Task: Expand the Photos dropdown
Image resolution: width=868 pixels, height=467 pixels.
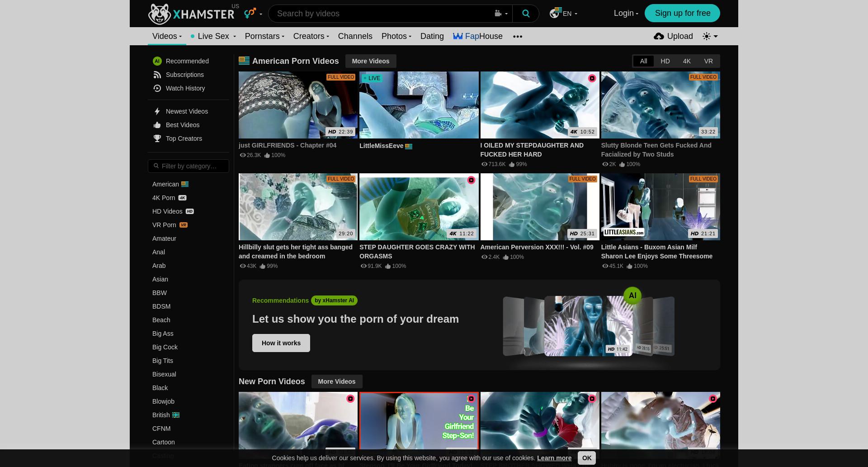Action: [x=410, y=37]
